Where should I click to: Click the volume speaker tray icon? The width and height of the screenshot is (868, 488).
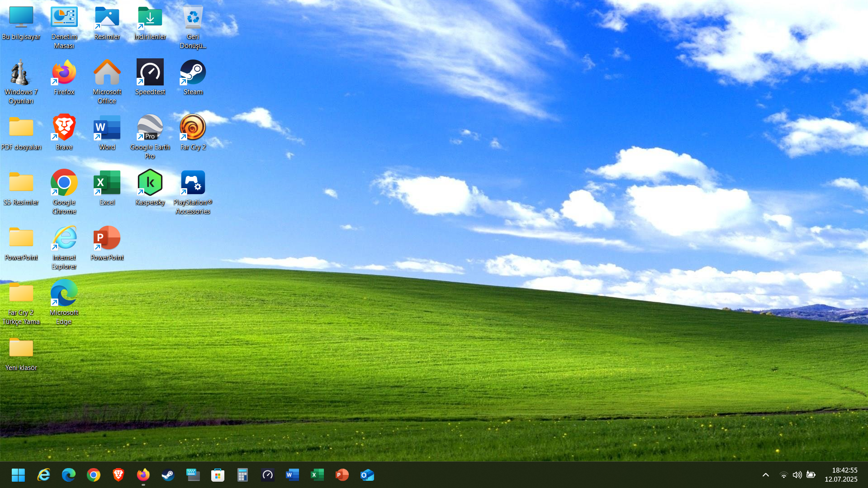[797, 475]
